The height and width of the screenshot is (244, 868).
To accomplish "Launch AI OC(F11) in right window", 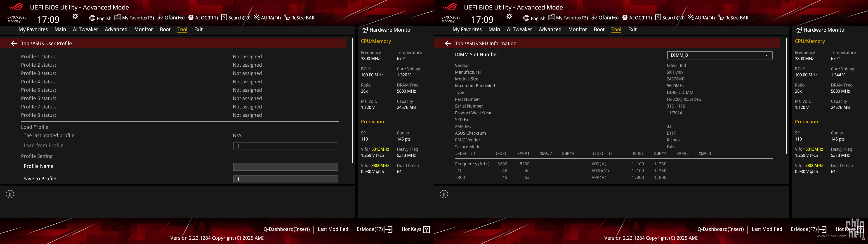I will 637,18.
